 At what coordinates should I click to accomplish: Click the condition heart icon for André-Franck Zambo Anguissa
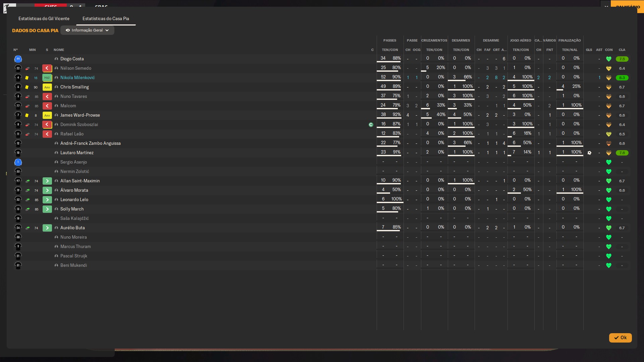[608, 143]
